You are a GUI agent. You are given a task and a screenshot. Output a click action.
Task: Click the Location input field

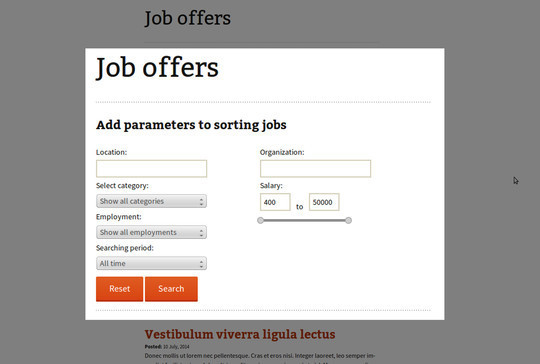click(x=151, y=168)
